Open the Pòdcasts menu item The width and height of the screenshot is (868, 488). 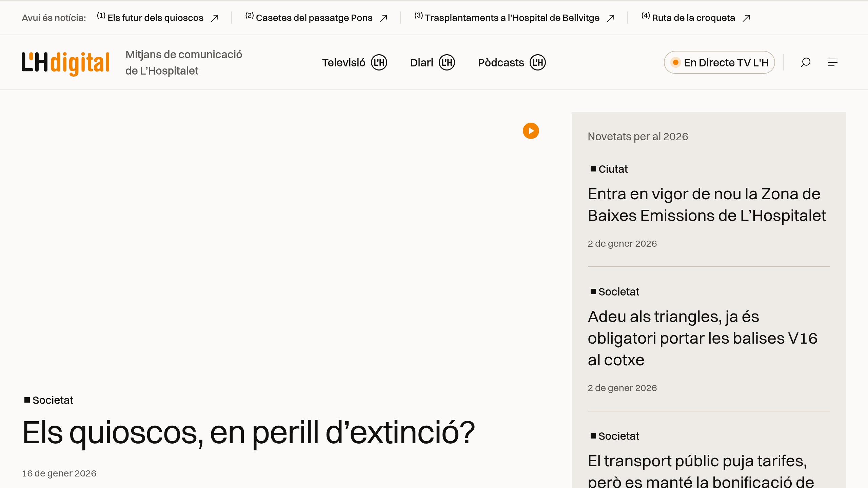[x=501, y=62]
